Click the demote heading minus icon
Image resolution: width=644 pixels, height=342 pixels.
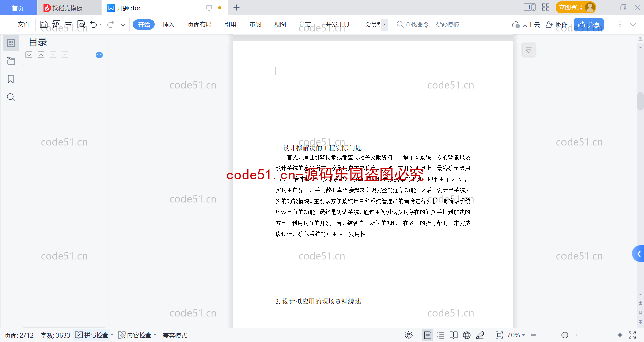(x=65, y=55)
